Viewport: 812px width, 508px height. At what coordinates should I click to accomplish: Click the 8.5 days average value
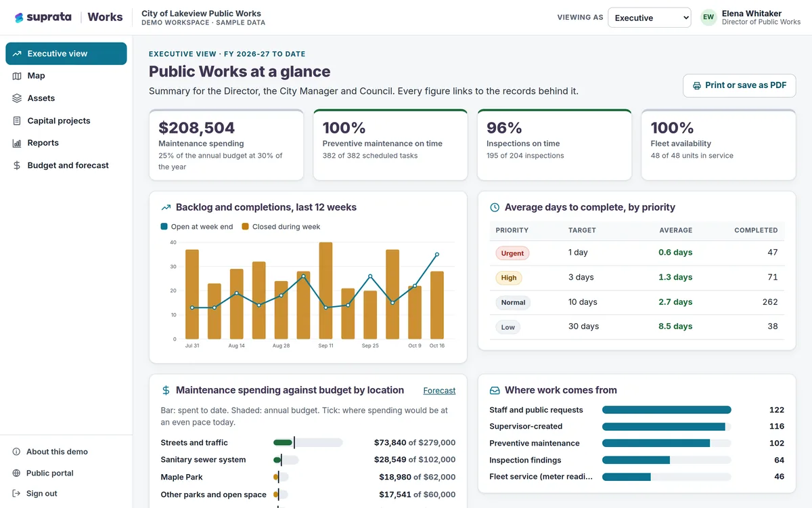pyautogui.click(x=675, y=326)
